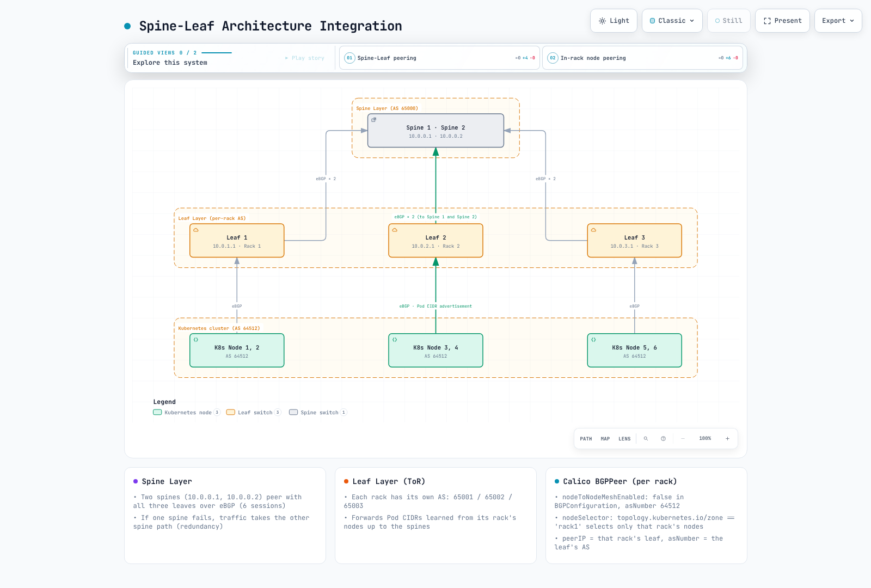The height and width of the screenshot is (588, 871).
Task: Click the expand icon on Spine node
Action: 373,120
